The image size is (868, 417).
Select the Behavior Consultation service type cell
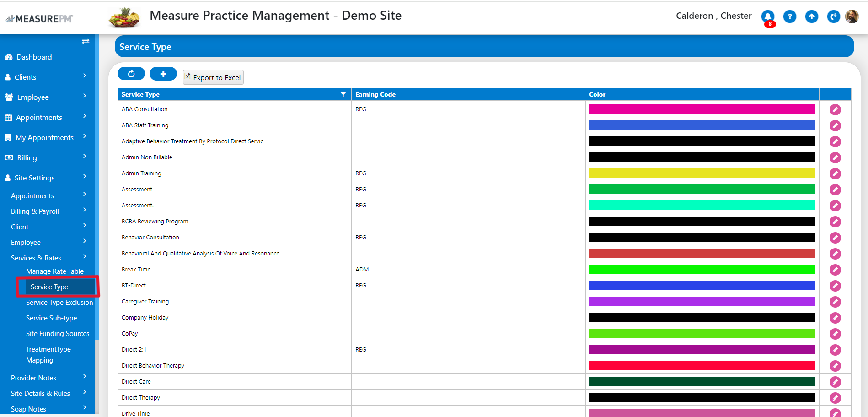click(235, 237)
